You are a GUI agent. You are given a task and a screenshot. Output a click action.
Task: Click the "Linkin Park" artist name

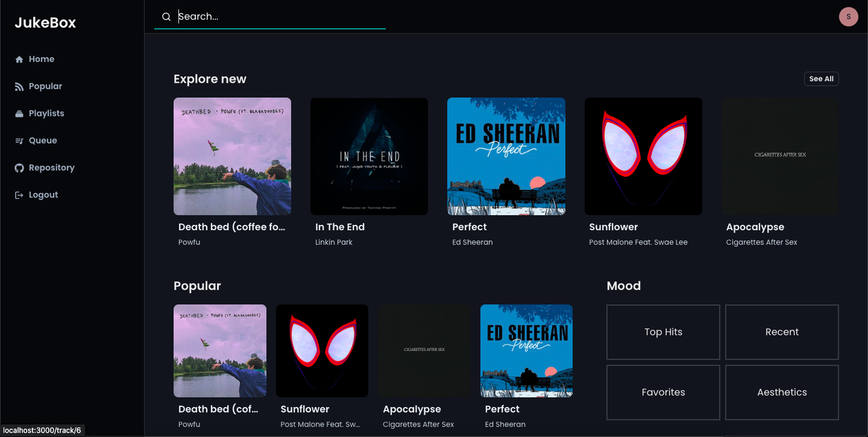coord(334,242)
